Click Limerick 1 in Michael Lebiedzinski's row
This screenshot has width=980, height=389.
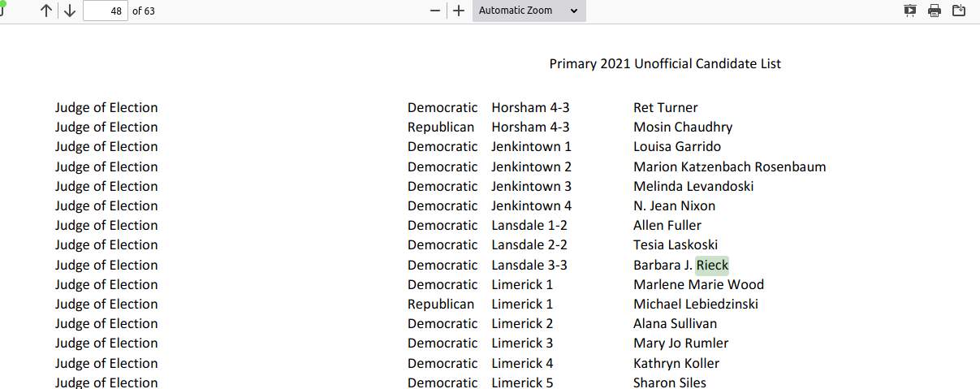click(x=522, y=304)
